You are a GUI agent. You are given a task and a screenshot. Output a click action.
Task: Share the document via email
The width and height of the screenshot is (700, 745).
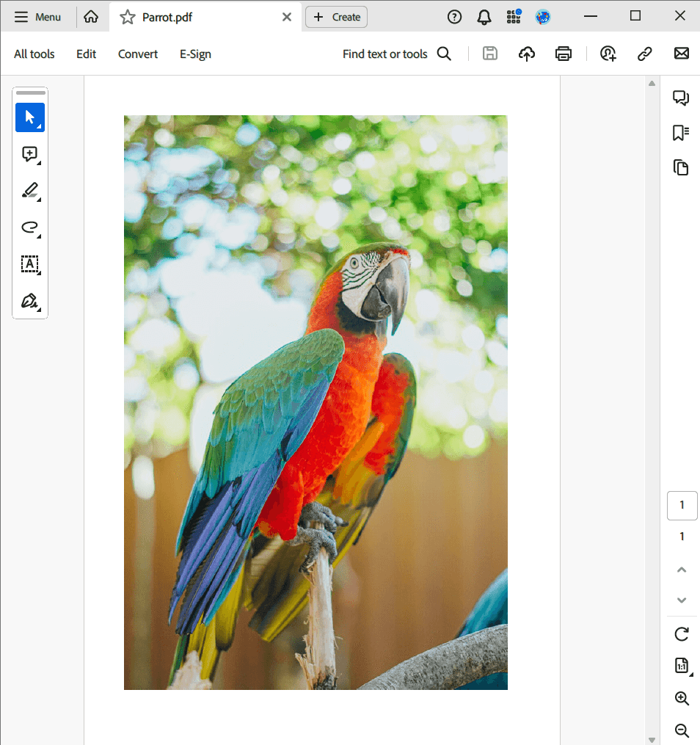point(681,53)
